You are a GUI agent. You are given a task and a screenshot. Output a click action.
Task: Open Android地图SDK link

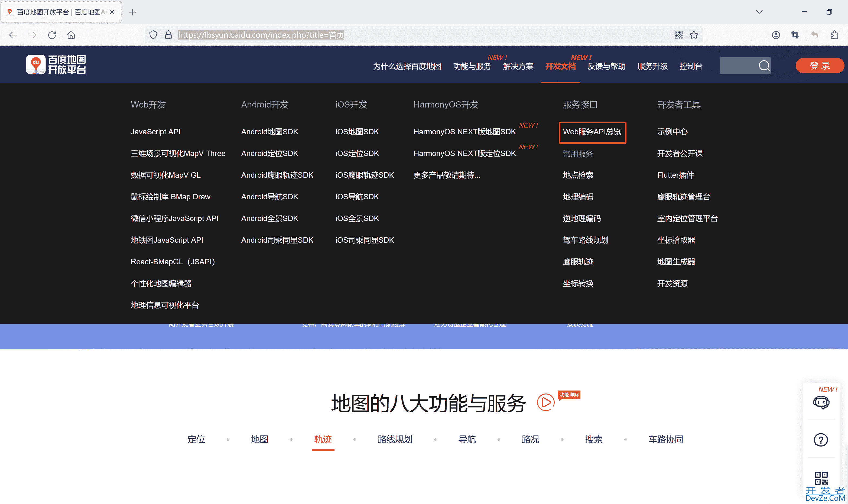(270, 132)
